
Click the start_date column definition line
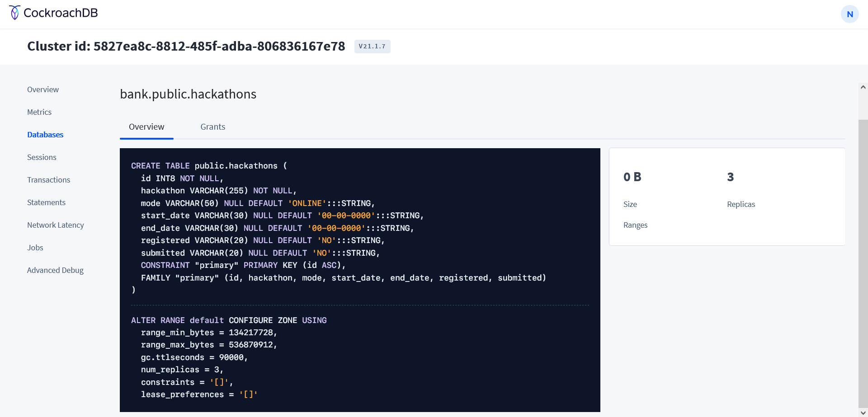283,216
